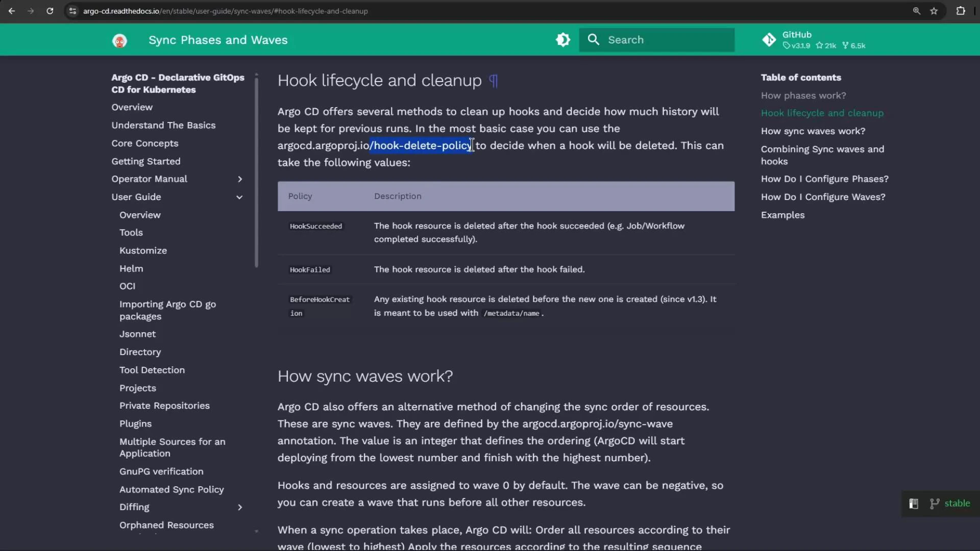Click the Sync Phases and Waves header title
This screenshot has width=980, height=551.
(x=218, y=40)
